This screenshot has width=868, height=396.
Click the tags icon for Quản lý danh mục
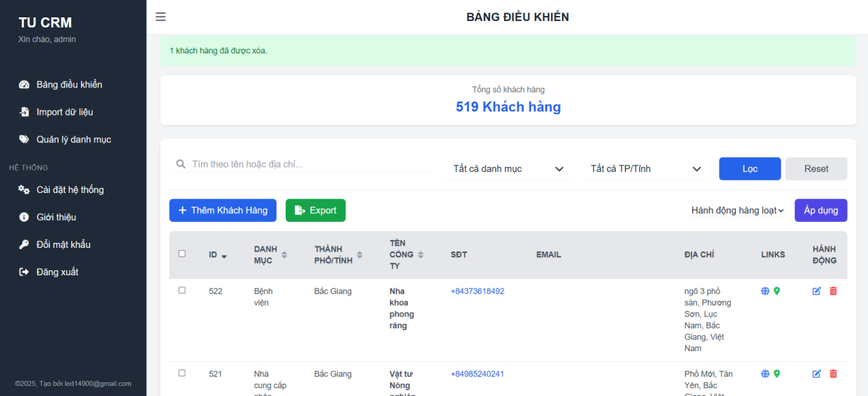click(24, 139)
